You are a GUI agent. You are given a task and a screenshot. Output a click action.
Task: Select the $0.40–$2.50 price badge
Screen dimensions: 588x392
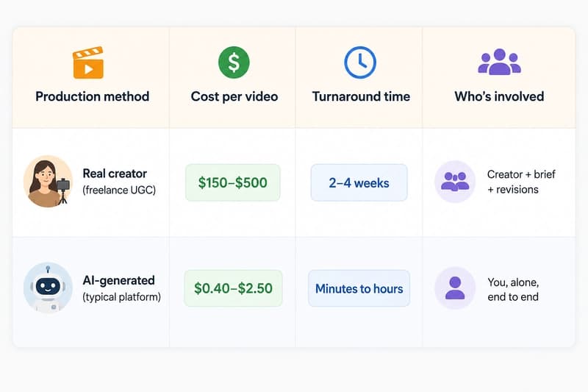(233, 288)
